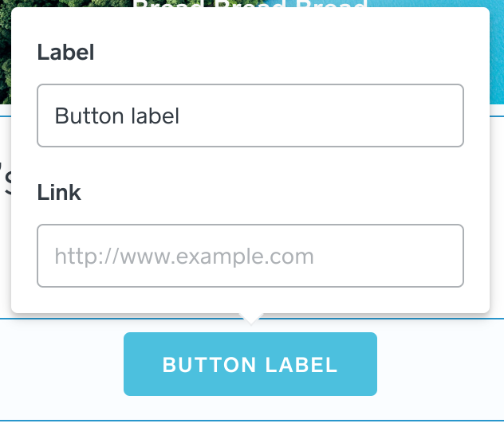This screenshot has height=435, width=504.
Task: Click the popover's bottom padding below Link field
Action: tap(250, 300)
